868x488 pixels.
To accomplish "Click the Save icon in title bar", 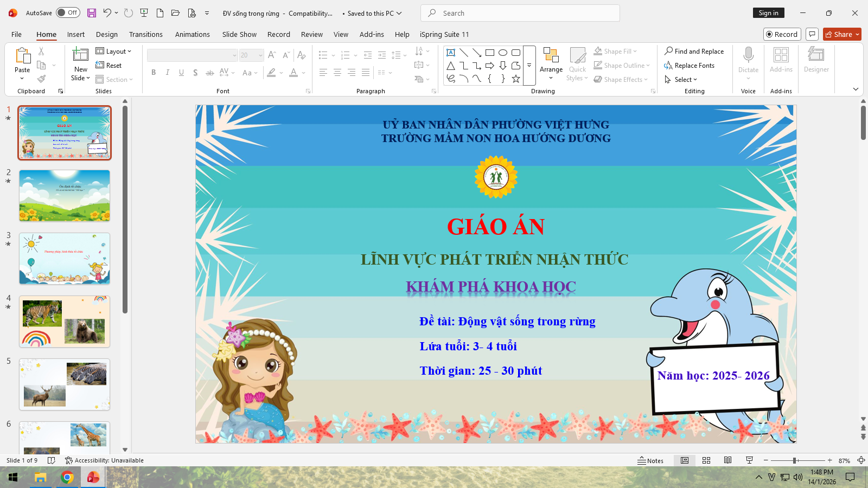I will click(92, 13).
